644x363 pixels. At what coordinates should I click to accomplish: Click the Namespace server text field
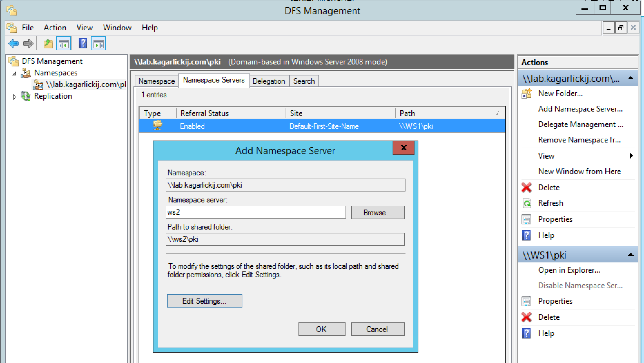[256, 212]
